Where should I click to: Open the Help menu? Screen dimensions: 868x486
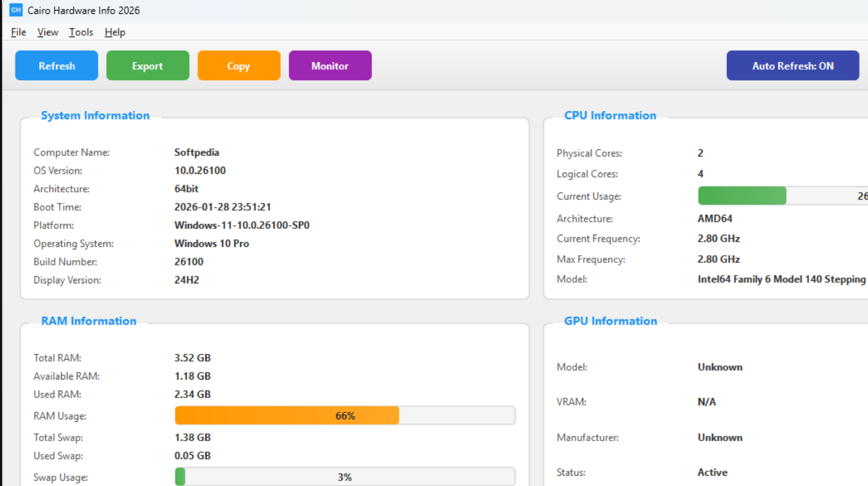point(114,32)
